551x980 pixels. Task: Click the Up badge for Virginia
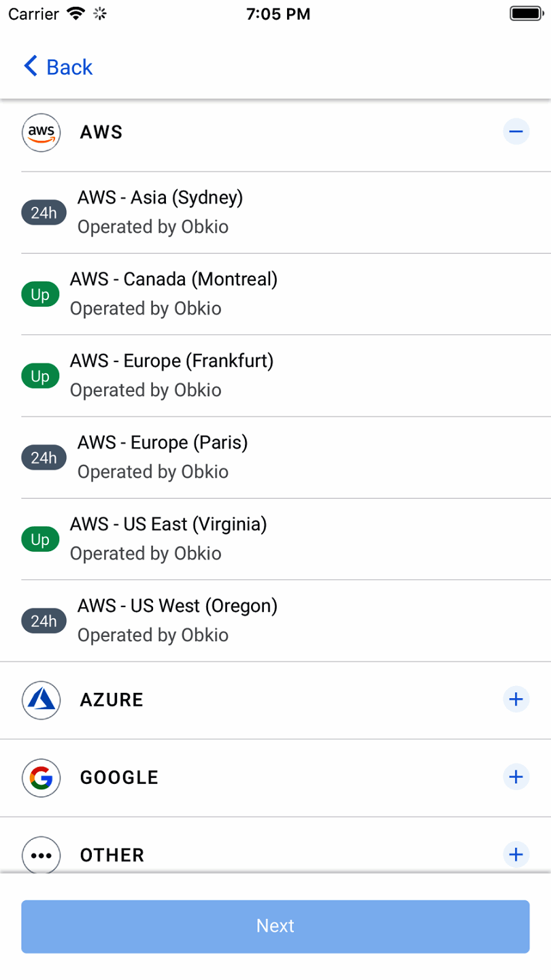tap(40, 540)
